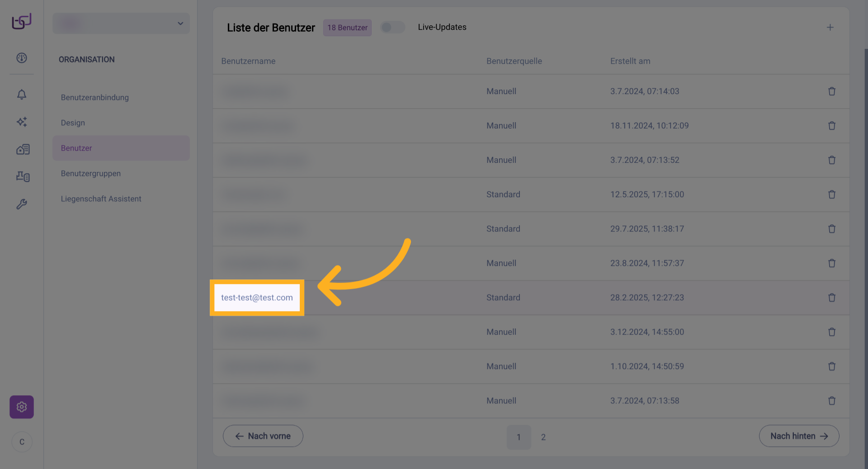This screenshot has height=469, width=868.
Task: Click the Nach hinten button
Action: 799,436
